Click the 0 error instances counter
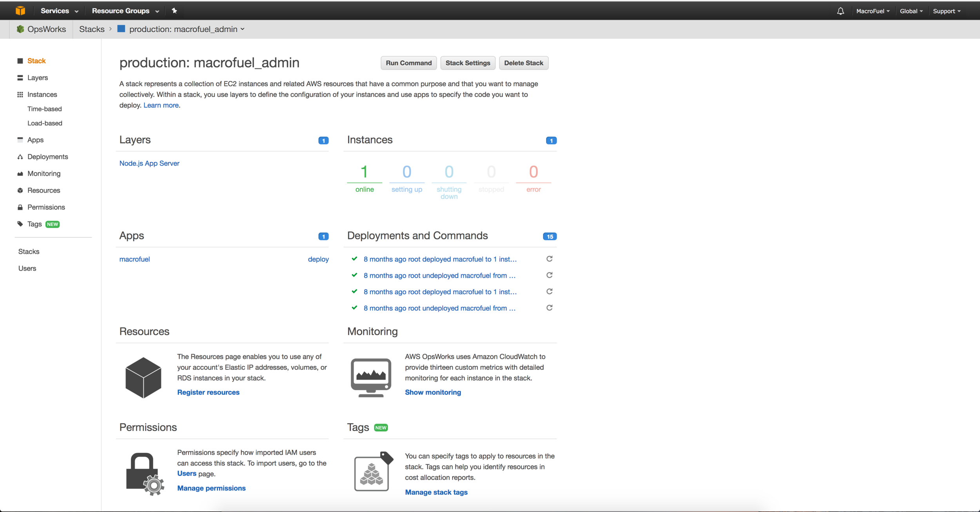 [533, 179]
